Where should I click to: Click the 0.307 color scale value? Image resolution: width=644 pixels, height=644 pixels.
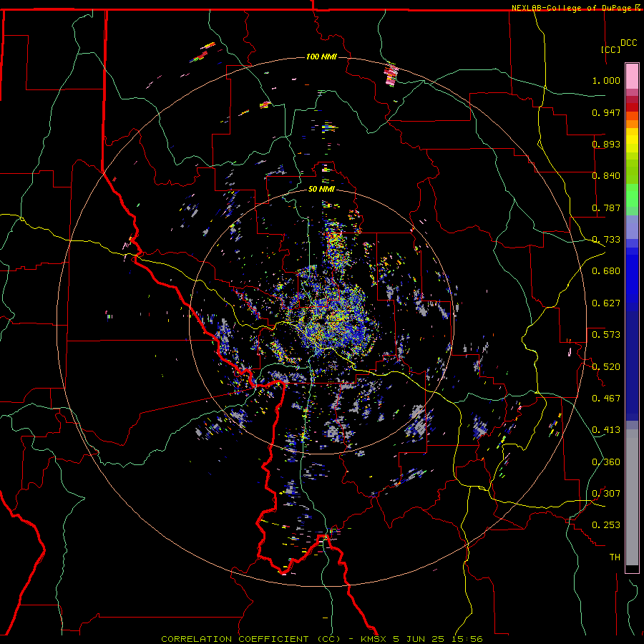coord(606,494)
